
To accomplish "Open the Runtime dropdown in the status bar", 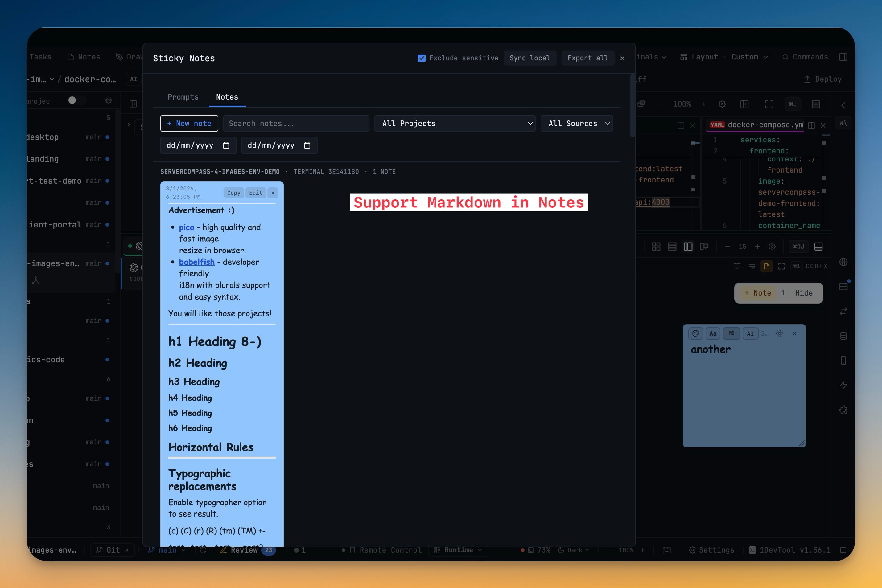I will tap(458, 550).
